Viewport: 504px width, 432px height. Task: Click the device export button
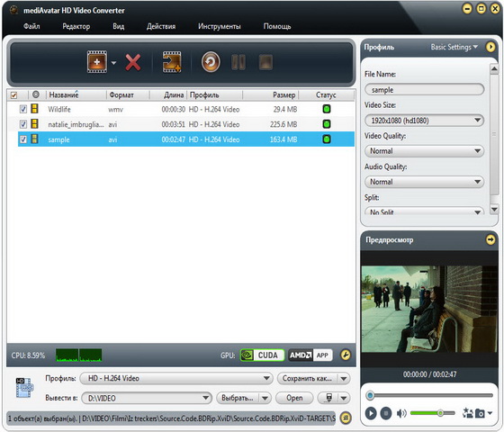[x=328, y=398]
